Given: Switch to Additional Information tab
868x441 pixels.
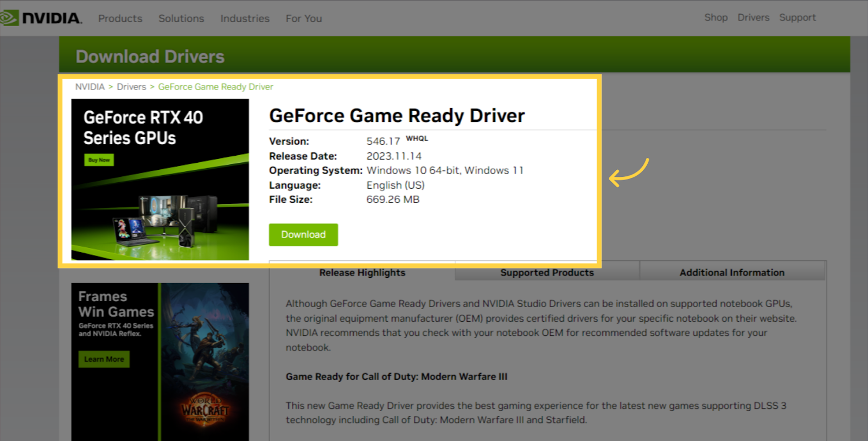Looking at the screenshot, I should (x=732, y=272).
